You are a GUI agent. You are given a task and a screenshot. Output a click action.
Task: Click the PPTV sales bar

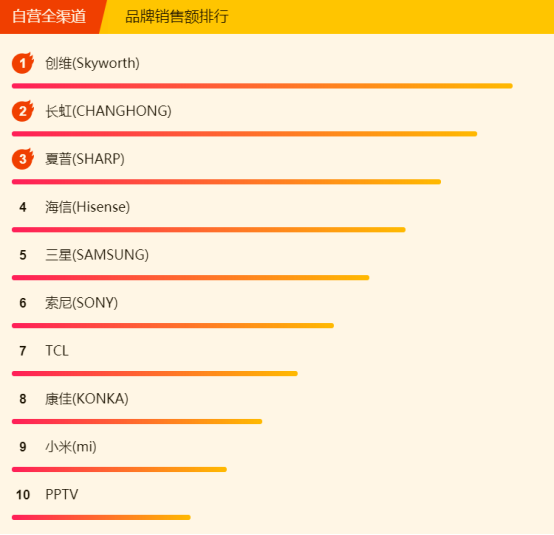click(x=101, y=517)
